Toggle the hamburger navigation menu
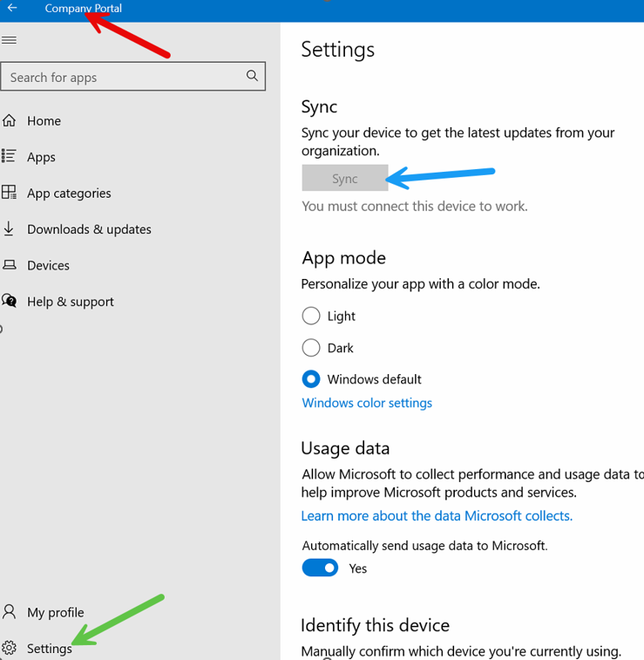644x660 pixels. (x=10, y=40)
